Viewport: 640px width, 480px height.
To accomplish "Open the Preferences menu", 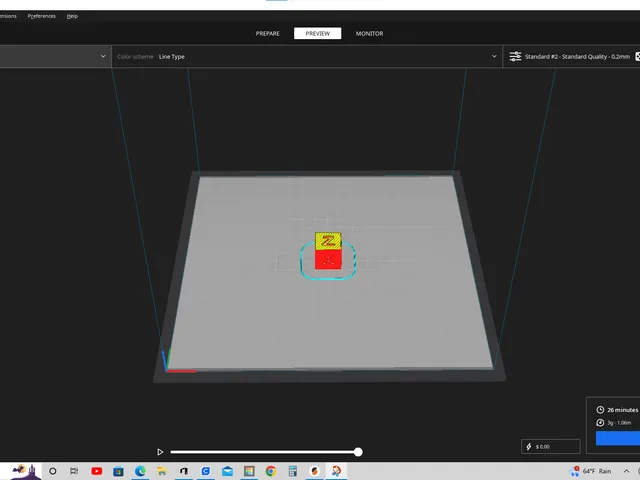I will 42,16.
